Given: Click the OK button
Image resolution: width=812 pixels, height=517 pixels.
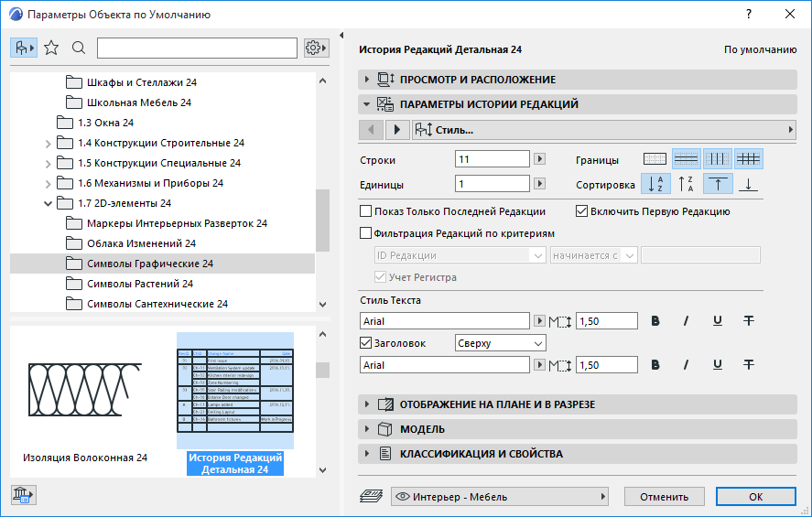Looking at the screenshot, I should [x=755, y=497].
